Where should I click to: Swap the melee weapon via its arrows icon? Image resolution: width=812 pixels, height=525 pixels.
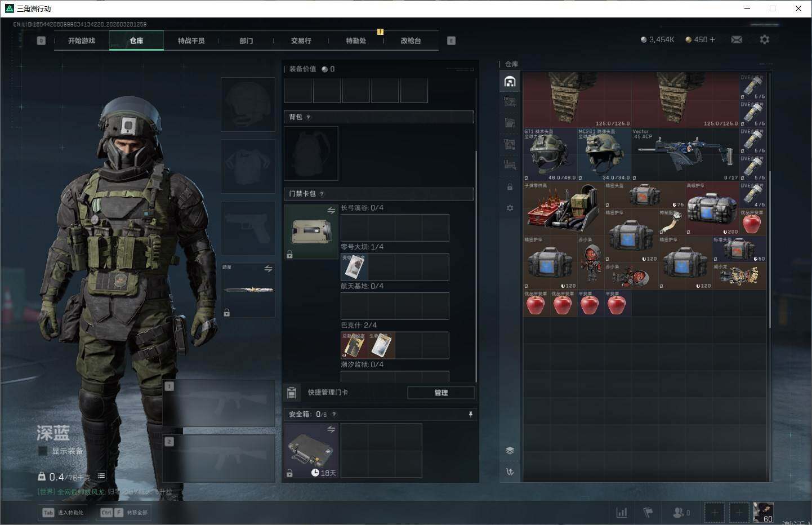[x=268, y=269]
